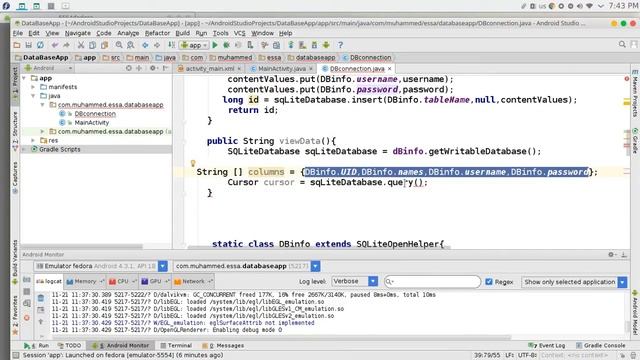Screen dimensions: 640x360
Task: Click the databaseapp breadcrumb folder
Action: (311, 58)
